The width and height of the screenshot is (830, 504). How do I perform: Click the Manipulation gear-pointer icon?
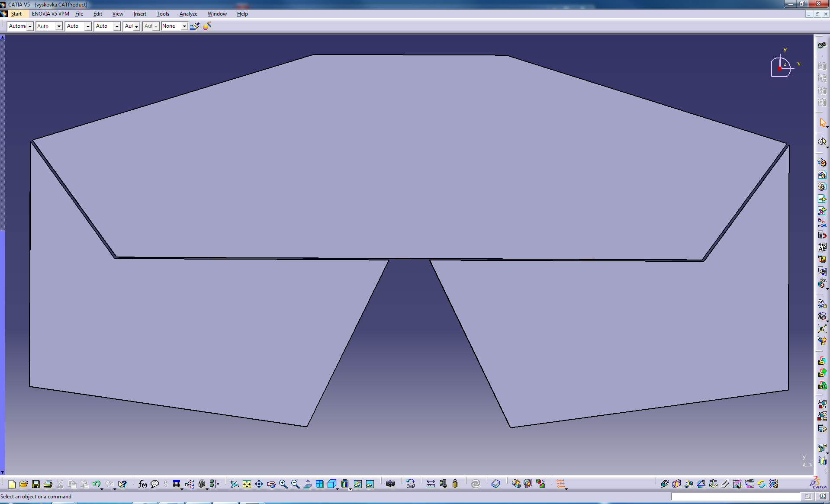(822, 141)
